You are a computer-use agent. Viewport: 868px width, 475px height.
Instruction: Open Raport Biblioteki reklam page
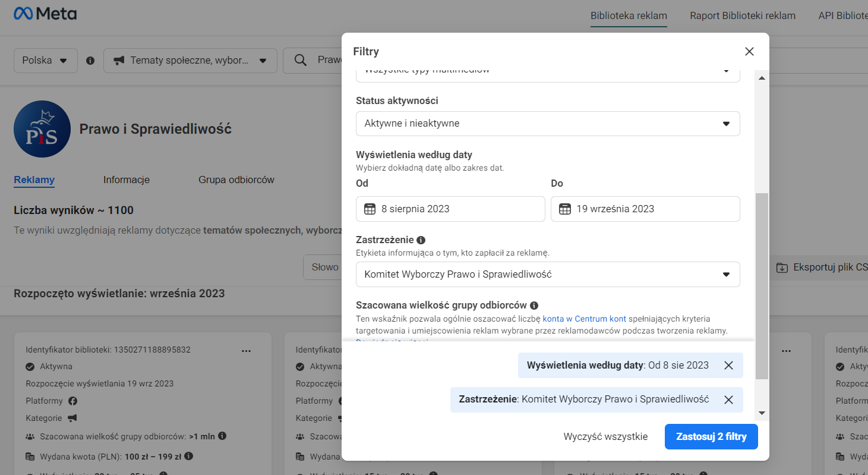[742, 16]
